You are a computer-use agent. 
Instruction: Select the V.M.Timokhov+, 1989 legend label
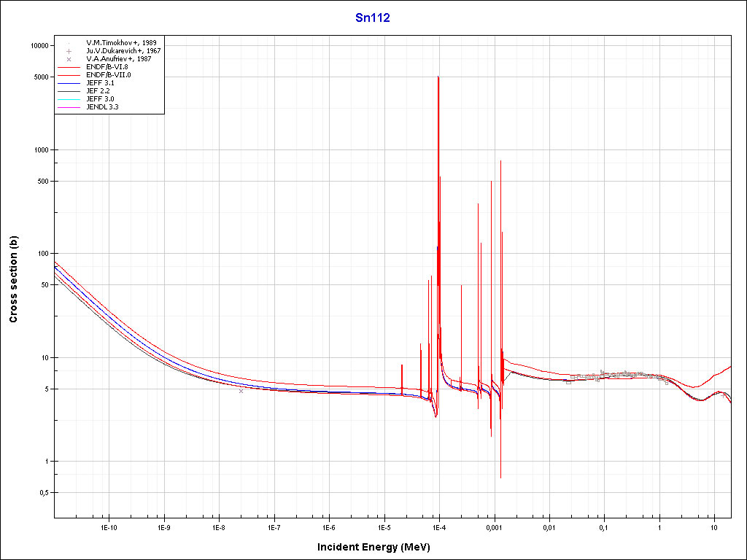[120, 43]
